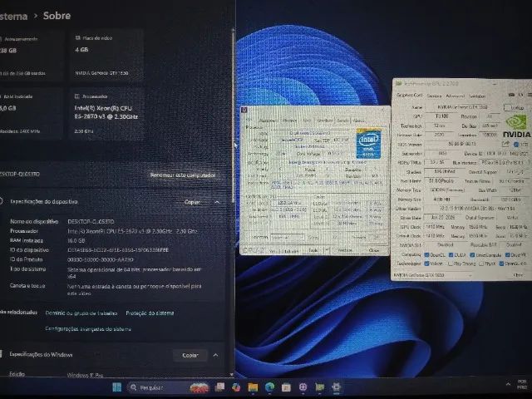
Task: Open Configurações avançadas do sistema link
Action: pos(88,329)
